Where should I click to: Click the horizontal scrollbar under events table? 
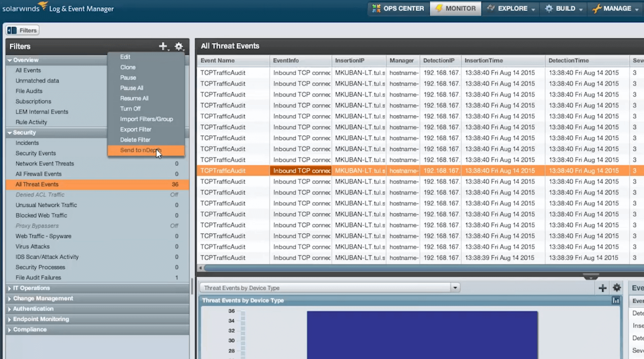click(404, 268)
